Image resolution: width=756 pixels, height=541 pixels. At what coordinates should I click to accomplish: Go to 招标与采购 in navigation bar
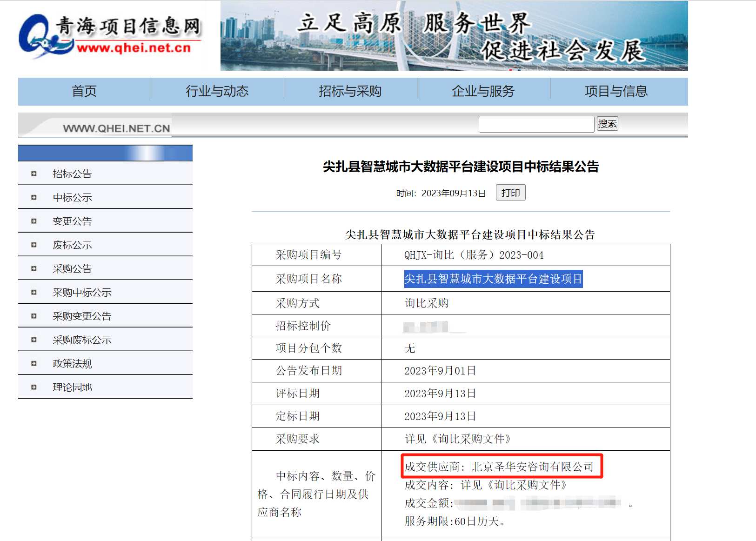tap(350, 91)
